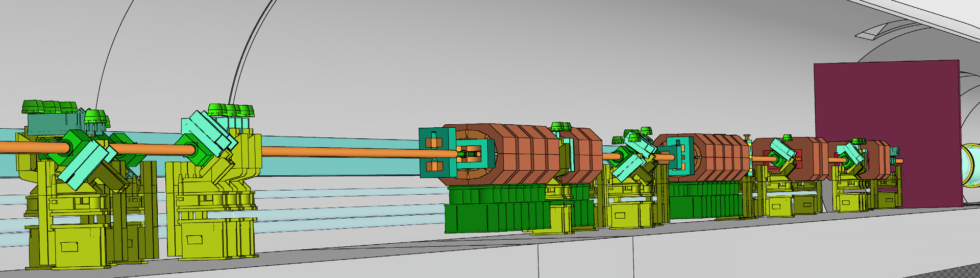Viewport: 980px width, 278px height.
Task: Pick the teal square frame on first brown magnet
Action: tap(437, 152)
